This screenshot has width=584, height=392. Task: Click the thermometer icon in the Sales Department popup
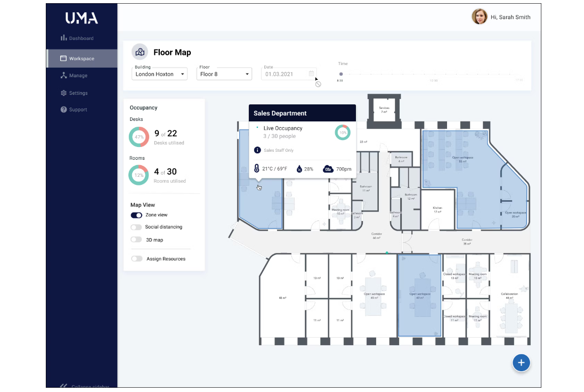(x=257, y=168)
